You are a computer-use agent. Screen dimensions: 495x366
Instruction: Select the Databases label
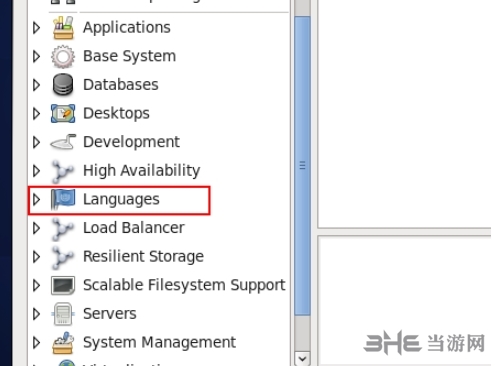pyautogui.click(x=121, y=85)
